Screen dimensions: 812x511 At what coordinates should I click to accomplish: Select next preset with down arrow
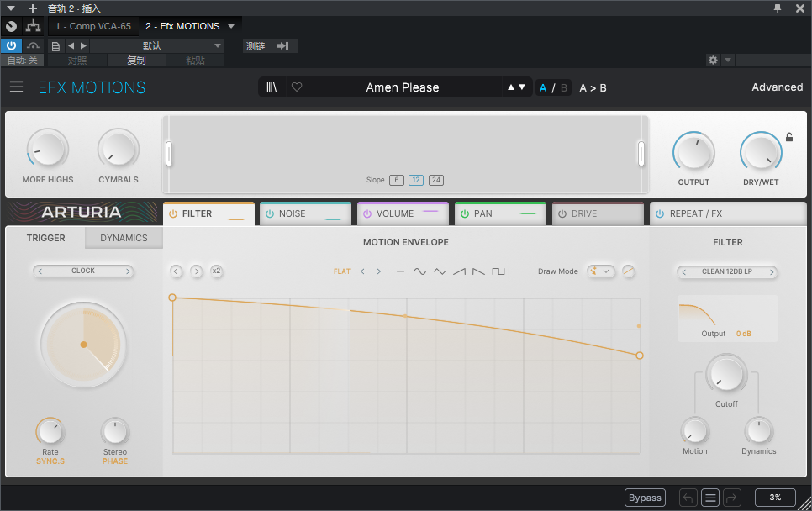(x=522, y=87)
